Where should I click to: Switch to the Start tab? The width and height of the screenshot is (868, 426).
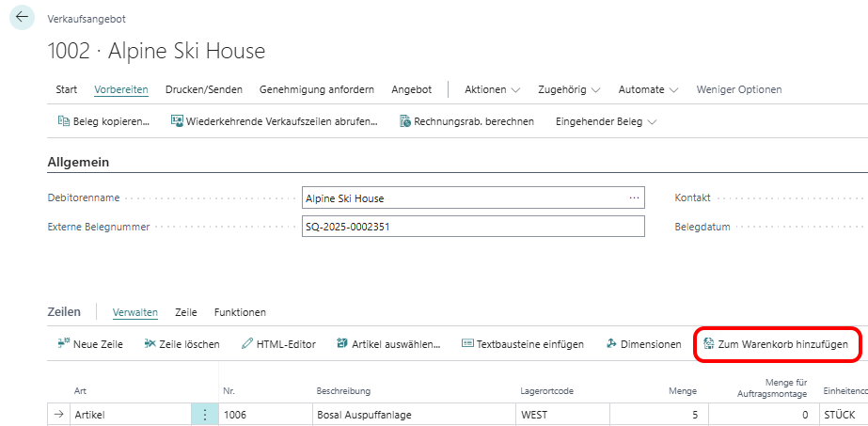pos(66,89)
